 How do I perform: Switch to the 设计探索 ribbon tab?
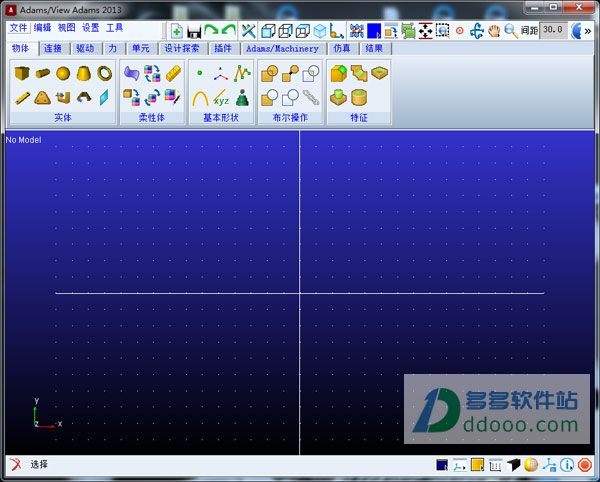pyautogui.click(x=182, y=48)
